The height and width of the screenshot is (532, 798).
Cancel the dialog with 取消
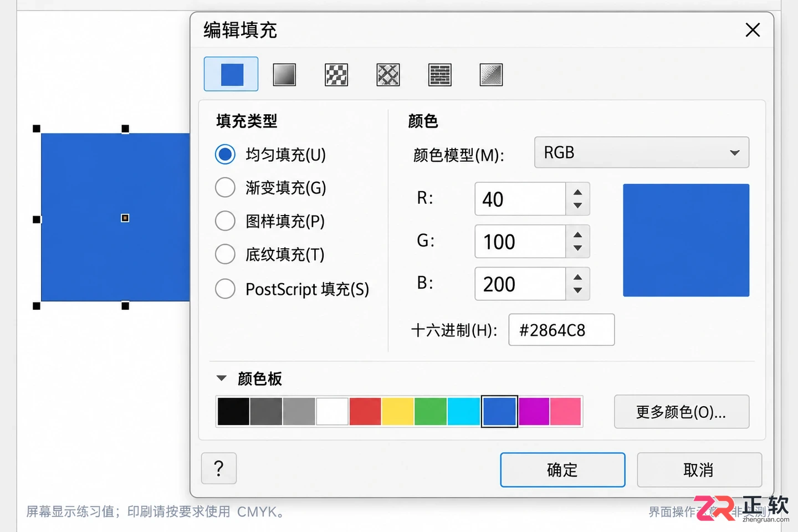[x=699, y=470]
